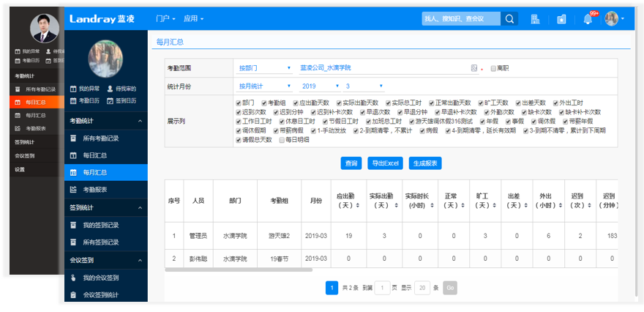Uncheck the 加班总工时 checkbox
This screenshot has height=312, width=644.
click(368, 122)
